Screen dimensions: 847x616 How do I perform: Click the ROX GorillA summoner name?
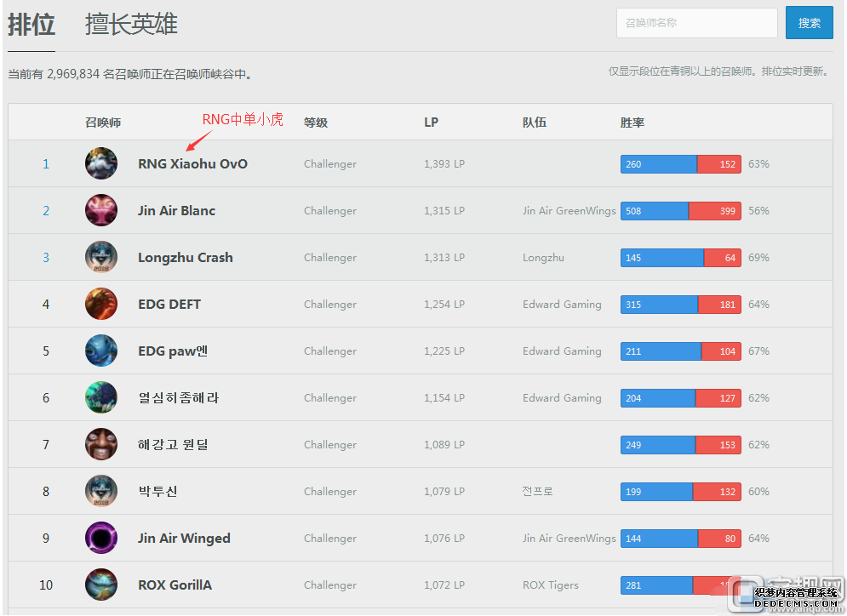(x=175, y=585)
